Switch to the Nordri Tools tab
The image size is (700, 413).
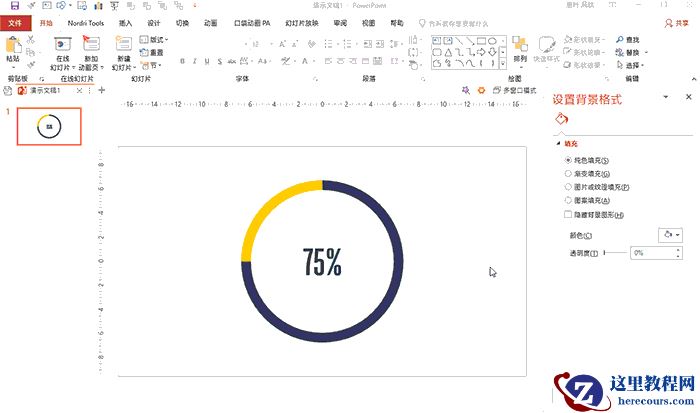click(87, 22)
